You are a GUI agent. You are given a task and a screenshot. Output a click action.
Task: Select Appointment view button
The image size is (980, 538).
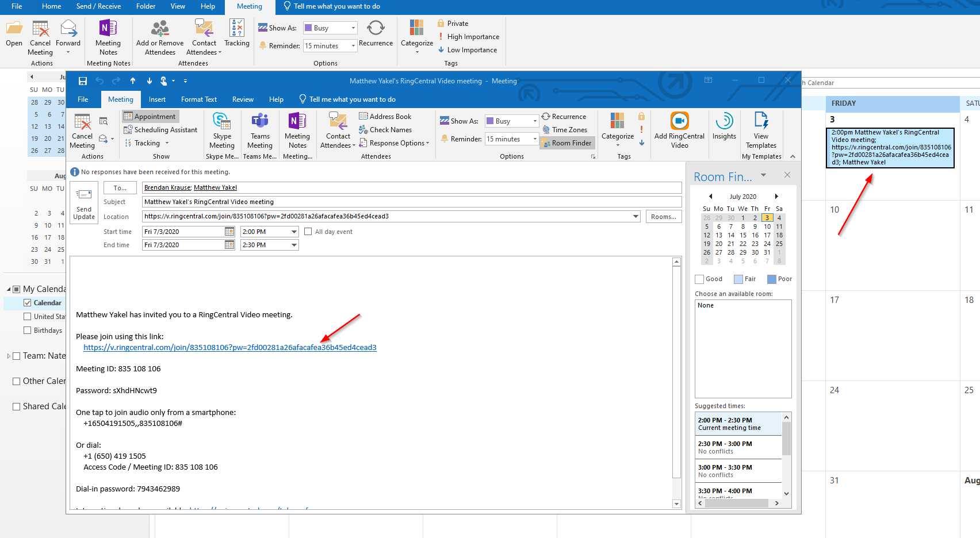(x=150, y=117)
